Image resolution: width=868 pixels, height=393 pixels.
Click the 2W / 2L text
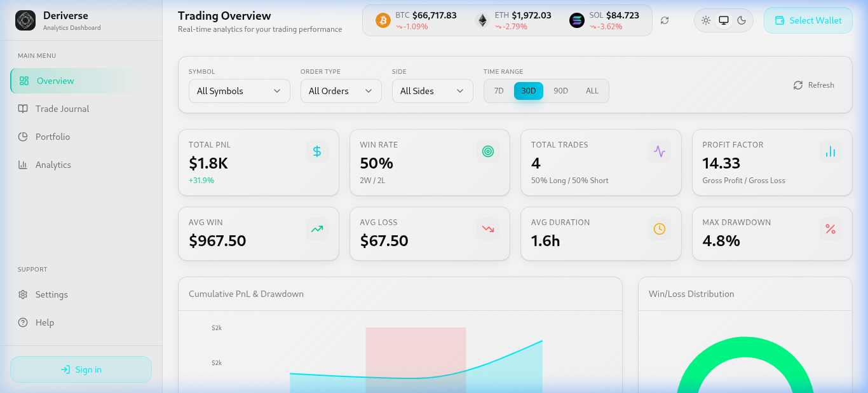point(372,181)
